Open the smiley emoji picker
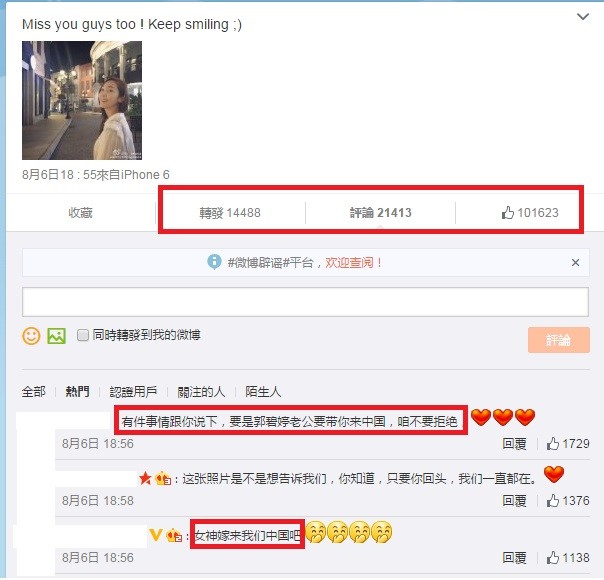Screen dimensions: 604x580 click(x=31, y=336)
